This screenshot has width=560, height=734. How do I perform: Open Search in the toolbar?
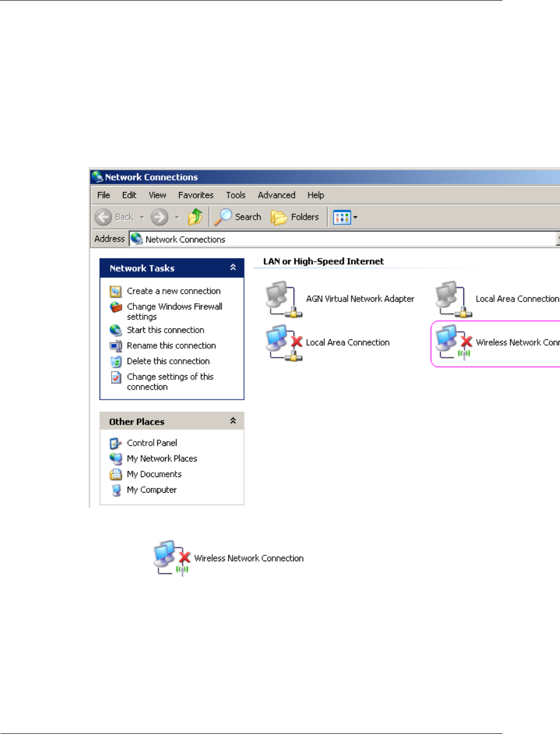click(x=238, y=216)
